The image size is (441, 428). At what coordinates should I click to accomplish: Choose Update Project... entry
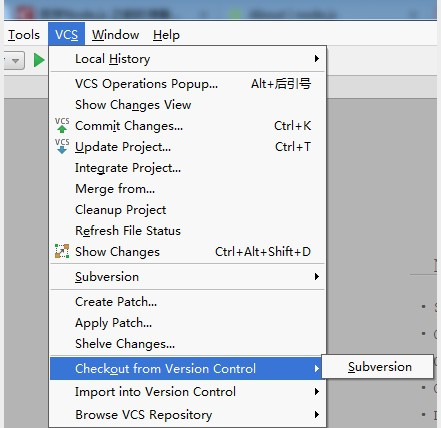click(188, 147)
